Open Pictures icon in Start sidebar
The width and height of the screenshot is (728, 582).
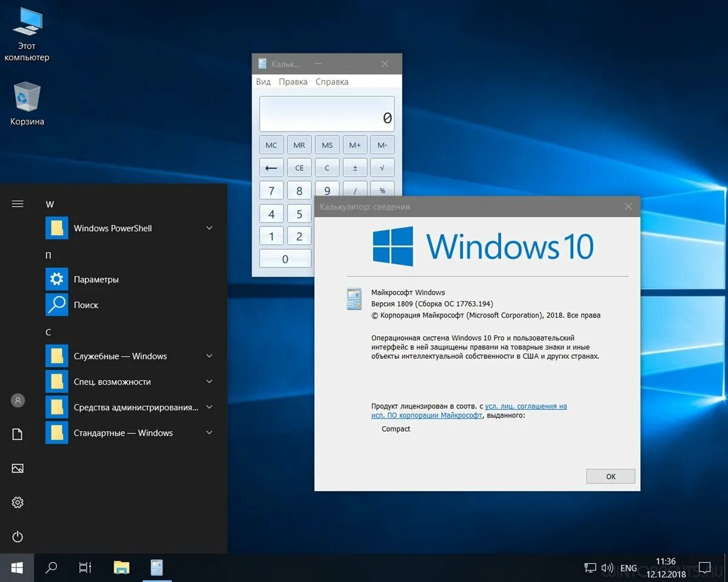tap(18, 468)
